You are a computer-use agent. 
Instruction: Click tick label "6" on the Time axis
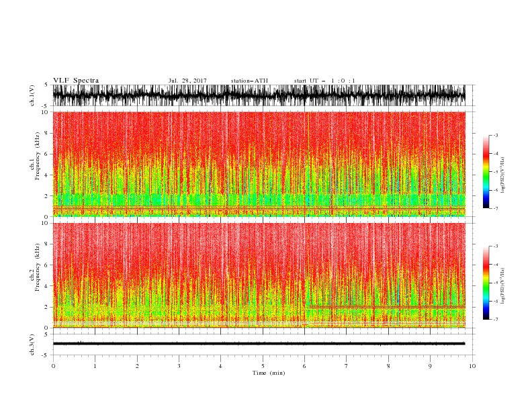coord(304,366)
